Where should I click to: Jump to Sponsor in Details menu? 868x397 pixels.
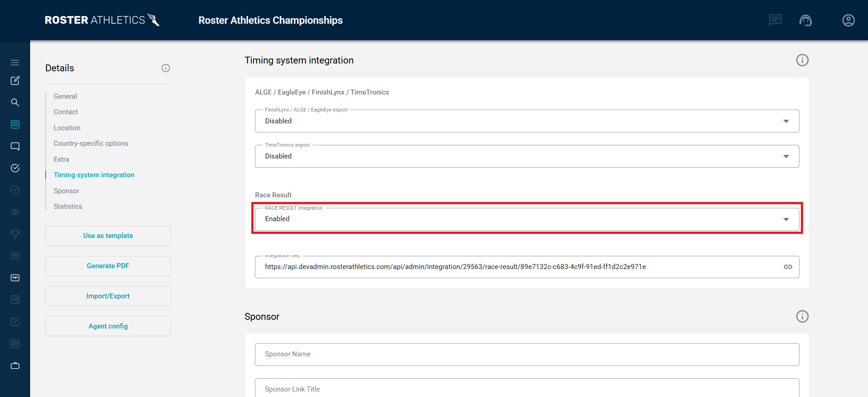point(66,191)
